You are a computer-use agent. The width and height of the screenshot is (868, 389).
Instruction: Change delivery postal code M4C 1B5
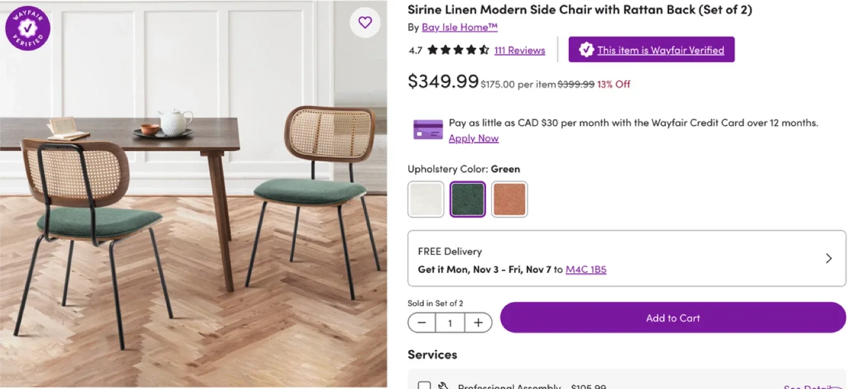(x=585, y=270)
